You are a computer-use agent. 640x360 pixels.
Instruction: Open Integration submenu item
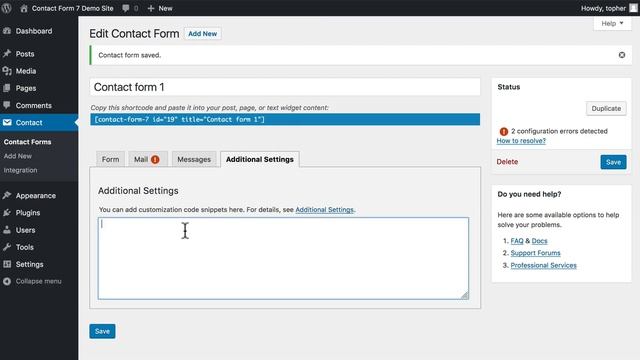(x=20, y=170)
